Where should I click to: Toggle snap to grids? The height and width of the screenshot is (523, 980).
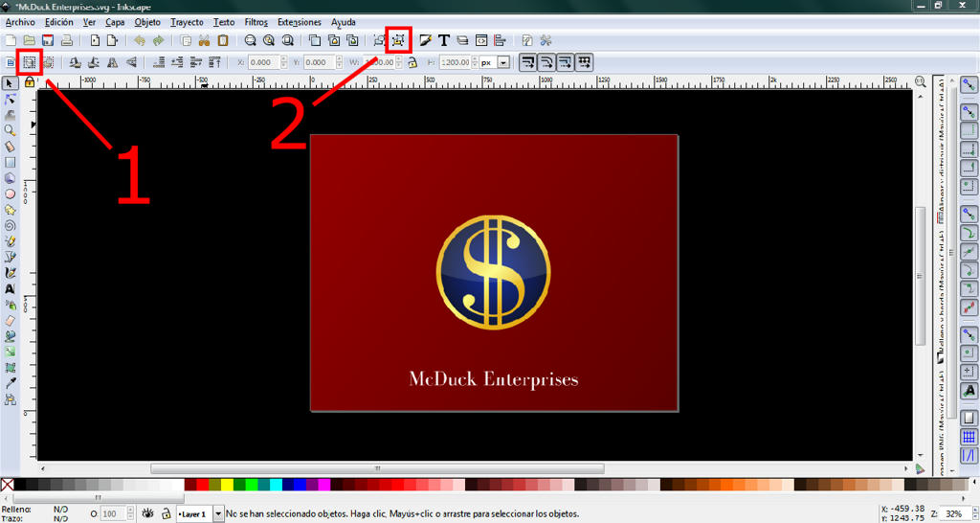click(969, 436)
